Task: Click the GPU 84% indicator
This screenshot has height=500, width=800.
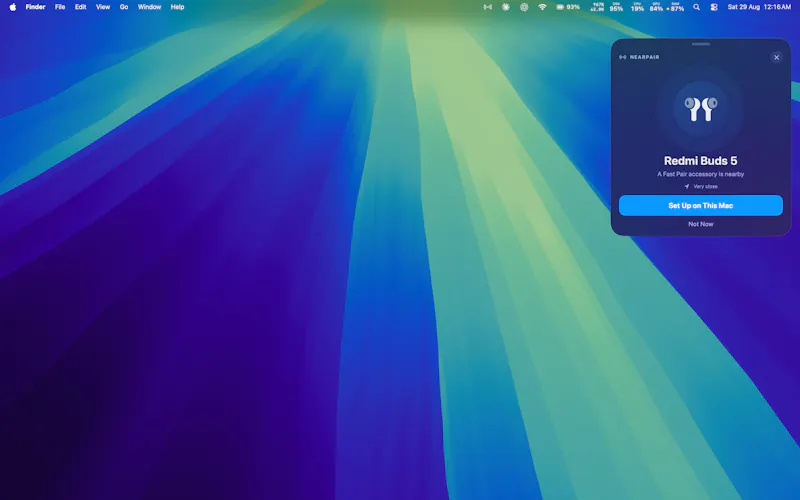Action: pyautogui.click(x=656, y=7)
